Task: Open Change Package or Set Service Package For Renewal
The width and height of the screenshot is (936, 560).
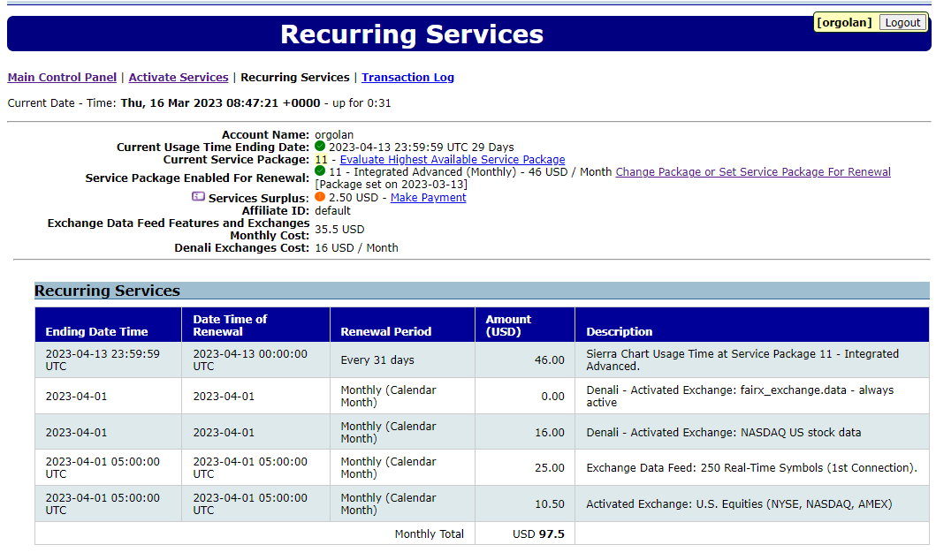Action: point(753,171)
